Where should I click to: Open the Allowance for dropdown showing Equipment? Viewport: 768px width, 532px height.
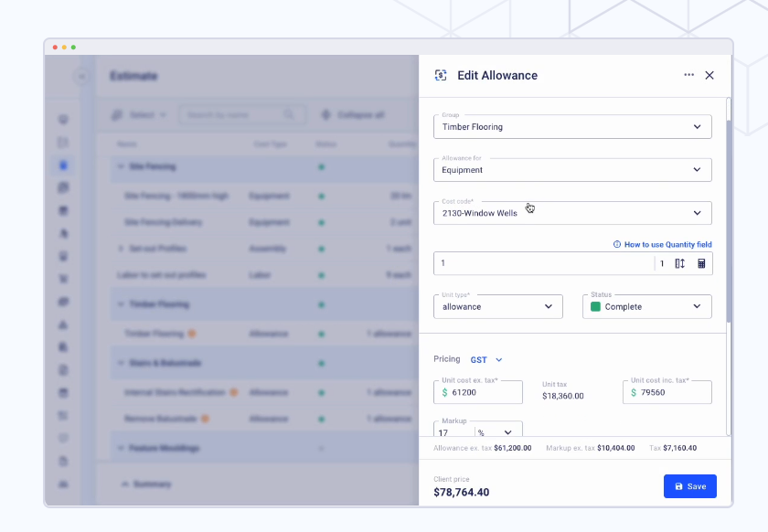click(x=572, y=170)
